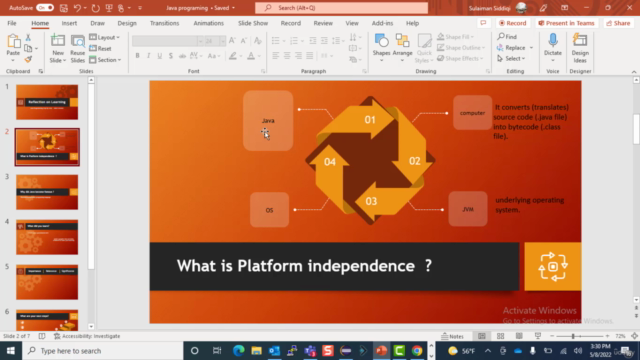640x360 pixels.
Task: Toggle numbered list
Action: (x=293, y=40)
